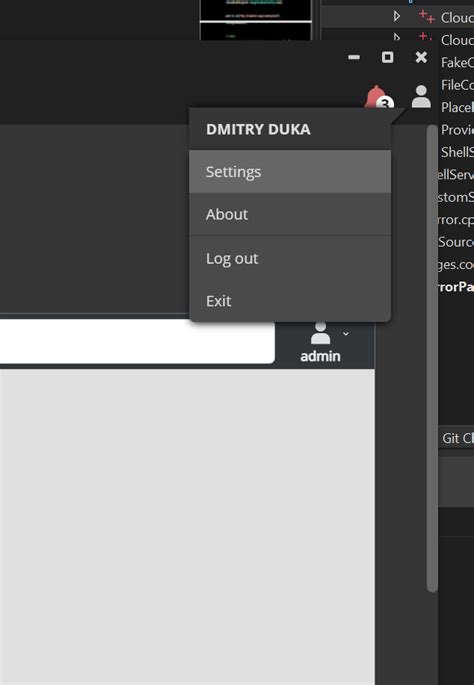
Task: Close the window with the X icon
Action: point(421,57)
